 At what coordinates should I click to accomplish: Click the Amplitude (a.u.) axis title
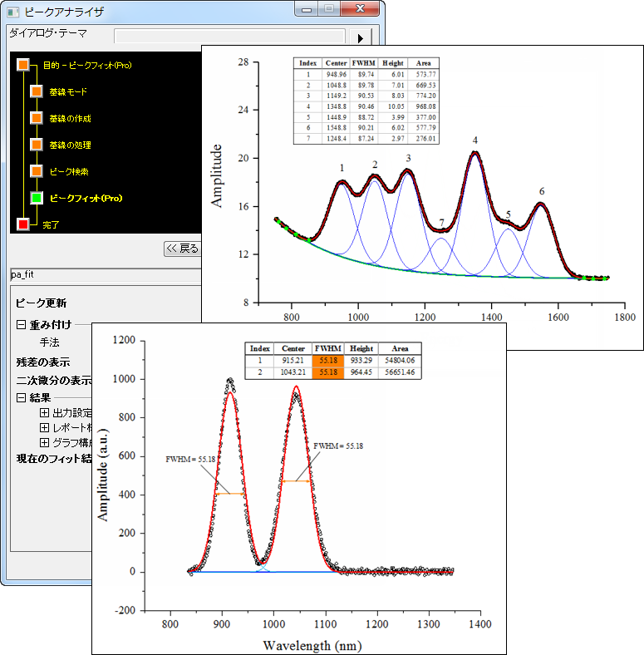pos(103,475)
